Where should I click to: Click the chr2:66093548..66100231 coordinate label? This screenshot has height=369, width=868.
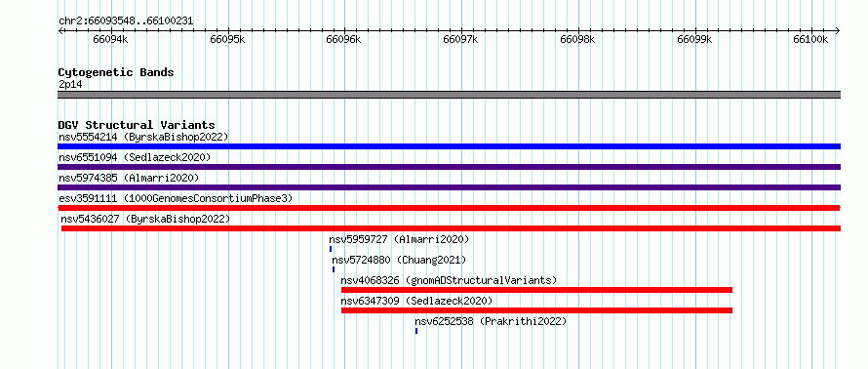coord(126,21)
